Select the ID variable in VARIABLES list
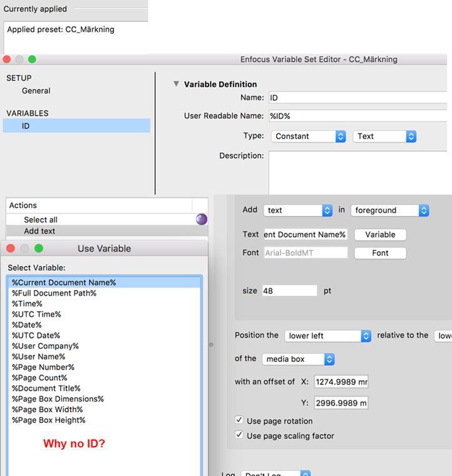This screenshot has width=452, height=476. tap(76, 126)
